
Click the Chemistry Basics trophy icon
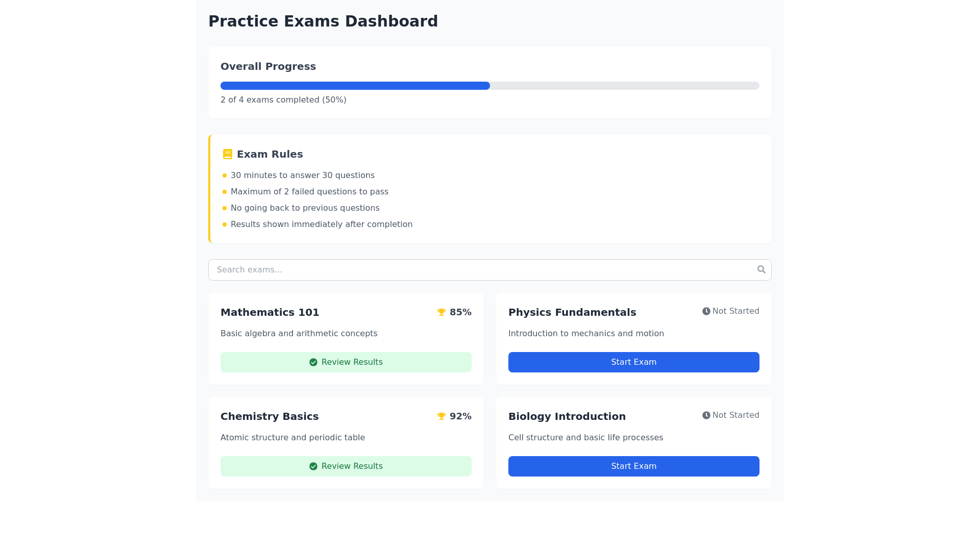pyautogui.click(x=442, y=416)
